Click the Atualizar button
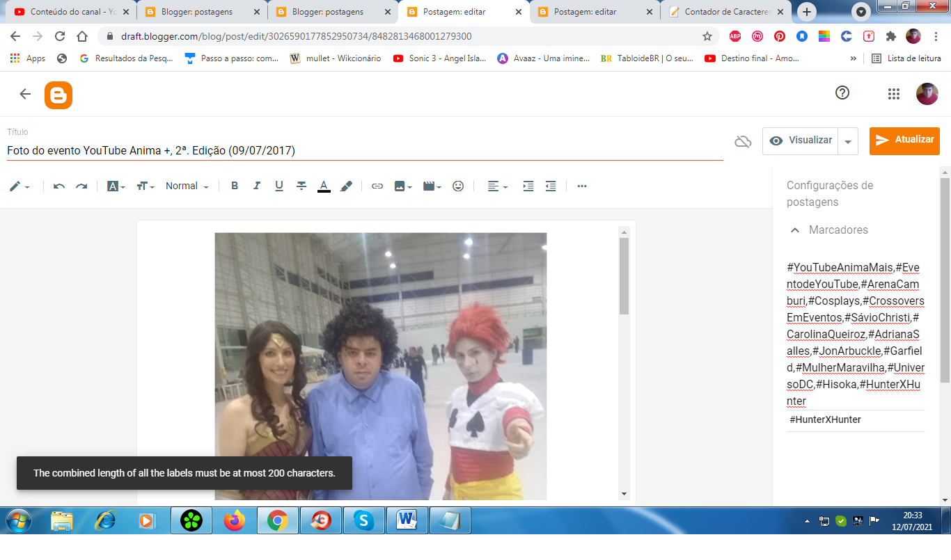 point(904,141)
